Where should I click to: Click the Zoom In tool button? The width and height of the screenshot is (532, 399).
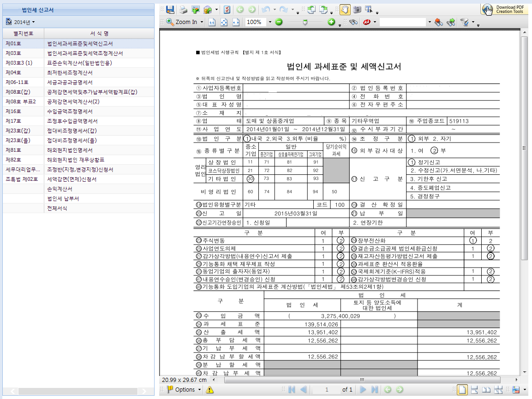tap(182, 22)
